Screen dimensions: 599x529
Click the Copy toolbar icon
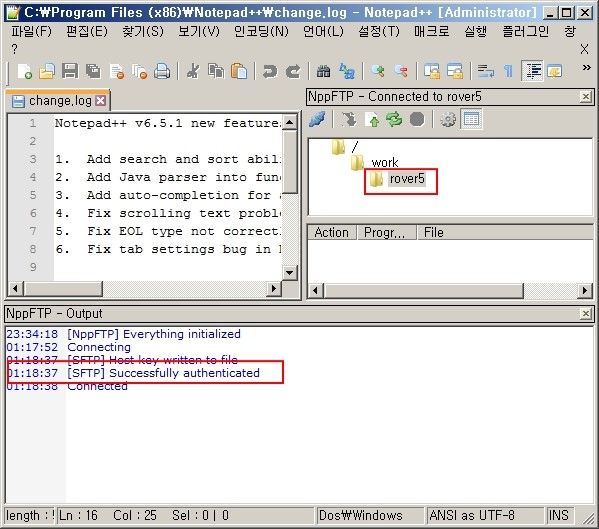pyautogui.click(x=216, y=71)
